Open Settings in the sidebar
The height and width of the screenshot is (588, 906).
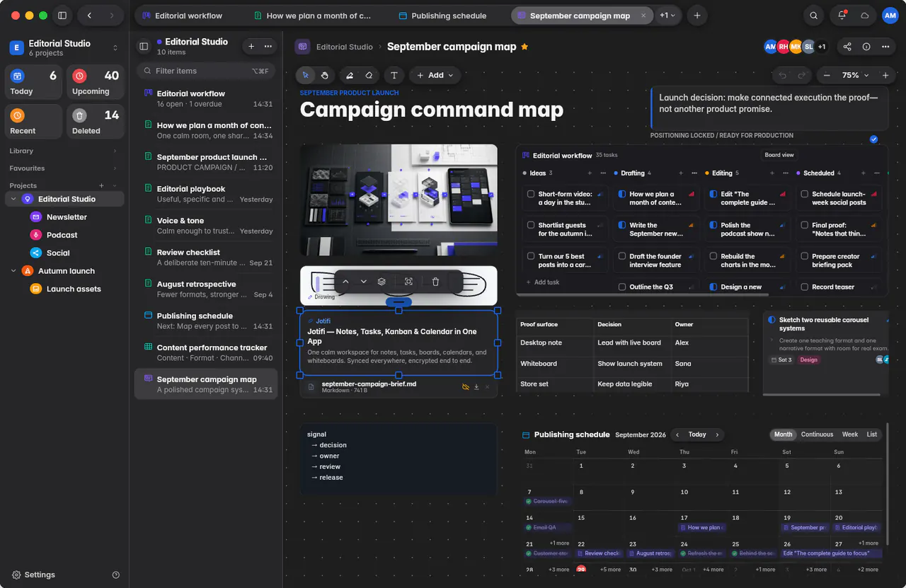[x=33, y=575]
